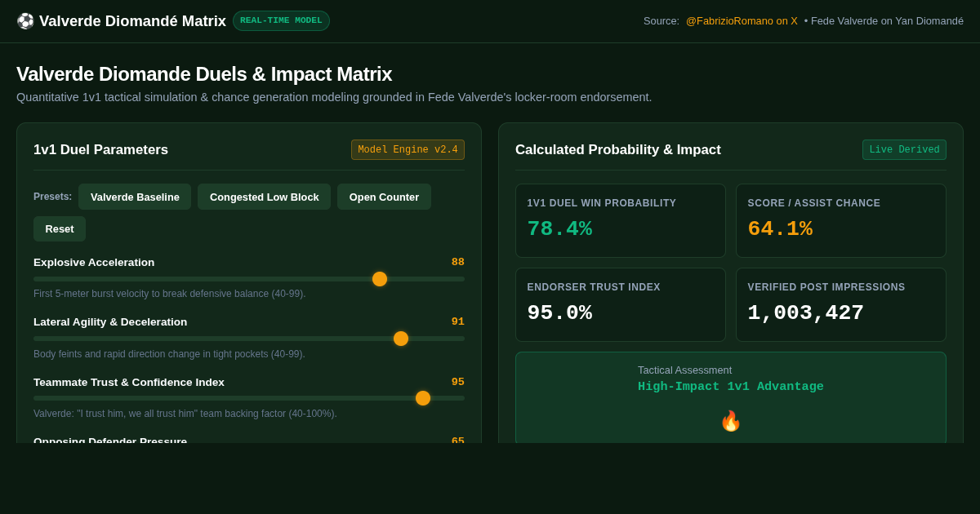Click the fire emoji in Tactical Assessment
Viewport: 980px width, 514px height.
click(731, 421)
